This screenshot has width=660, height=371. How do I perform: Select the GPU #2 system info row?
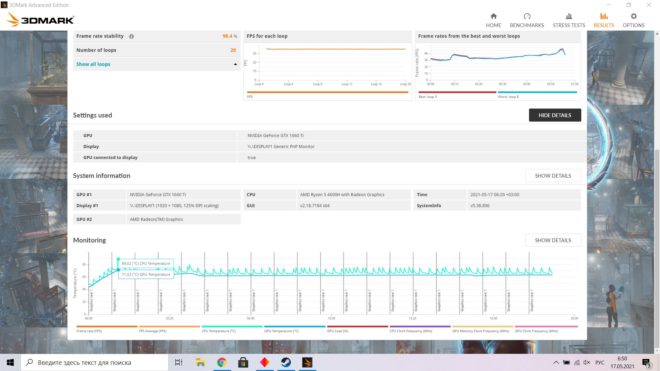pyautogui.click(x=157, y=219)
